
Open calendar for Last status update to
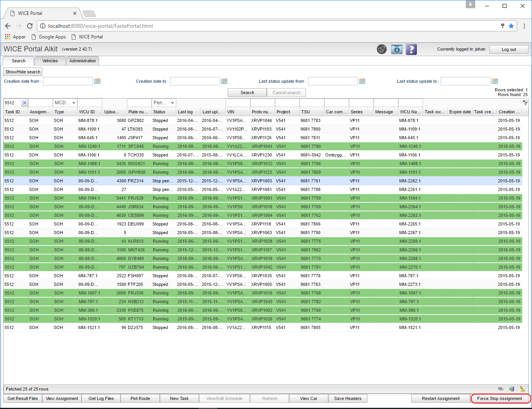pyautogui.click(x=495, y=81)
